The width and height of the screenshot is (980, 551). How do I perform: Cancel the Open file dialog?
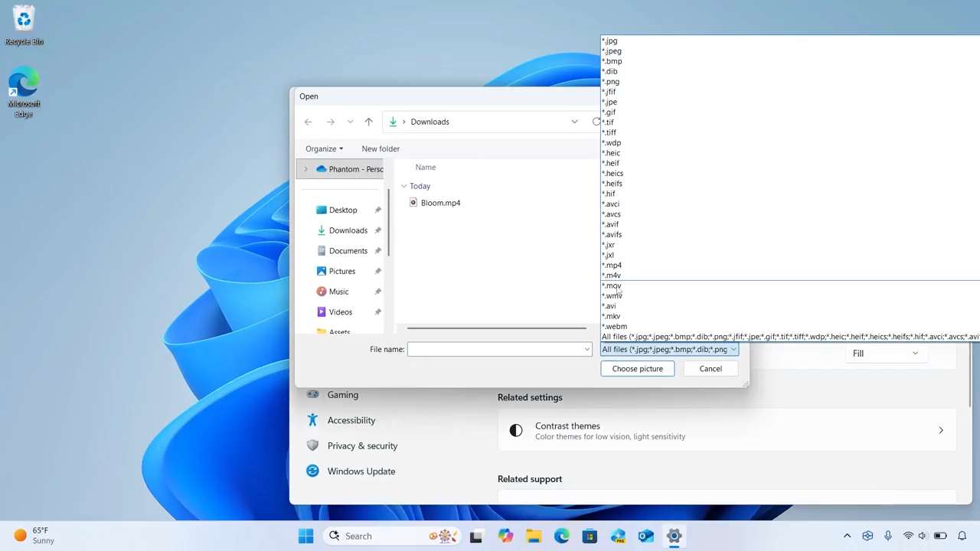point(710,369)
